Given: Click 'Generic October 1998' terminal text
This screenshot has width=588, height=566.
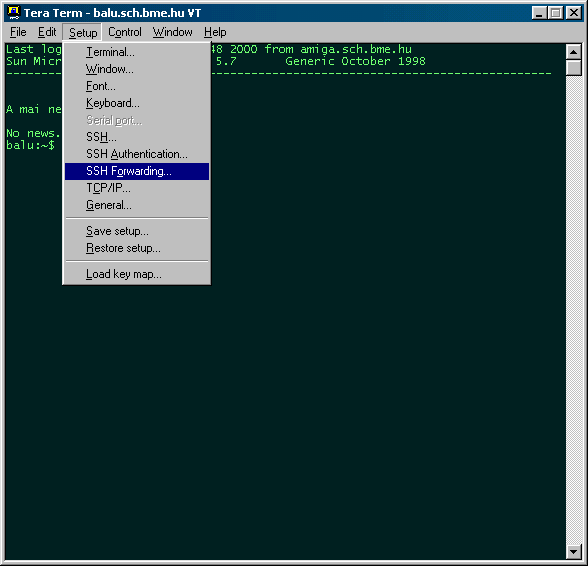Looking at the screenshot, I should [x=355, y=61].
